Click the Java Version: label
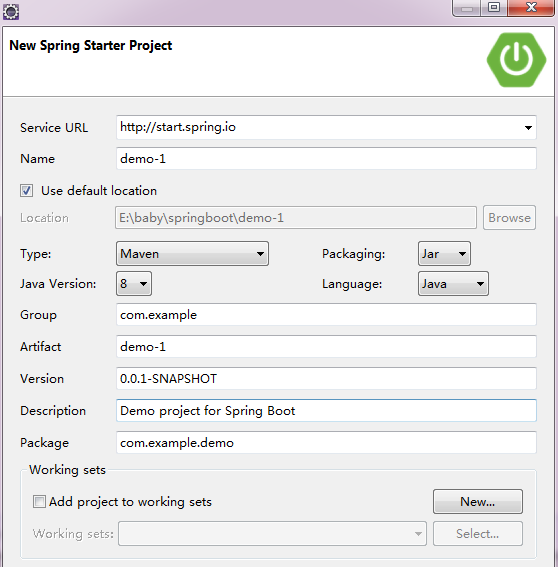558x567 pixels. pyautogui.click(x=58, y=284)
